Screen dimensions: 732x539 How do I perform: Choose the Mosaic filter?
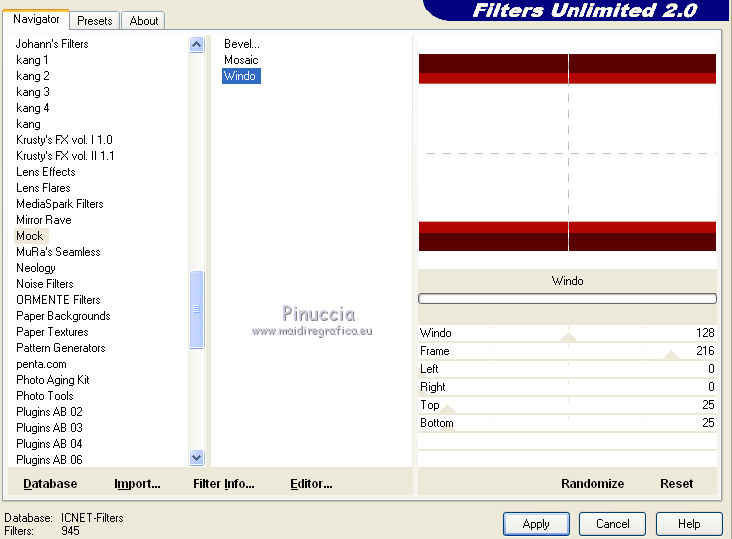pos(241,60)
